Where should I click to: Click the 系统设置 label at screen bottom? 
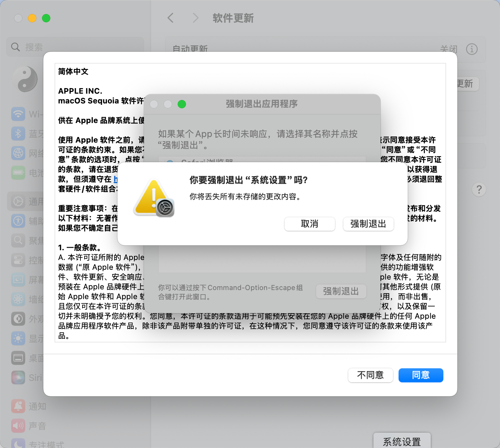[402, 442]
